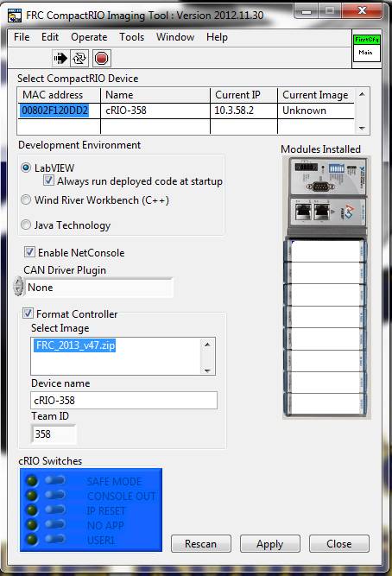Viewport: 392px width, 576px height.
Task: Select MAC address 00802F120DD2 row
Action: [x=54, y=111]
